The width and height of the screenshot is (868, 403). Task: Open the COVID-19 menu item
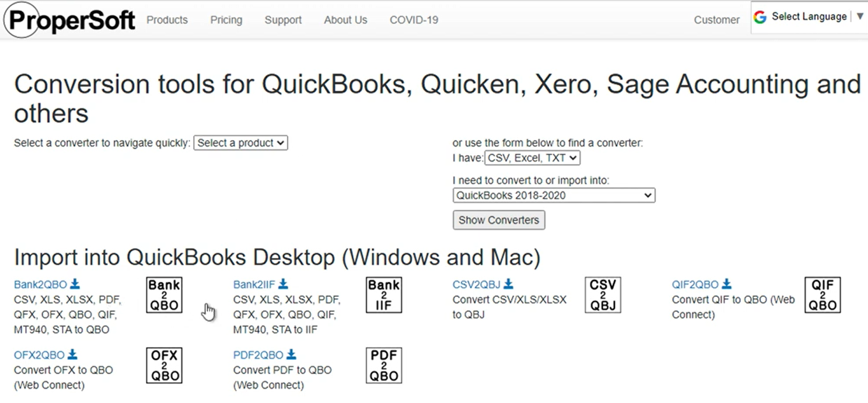click(x=414, y=20)
